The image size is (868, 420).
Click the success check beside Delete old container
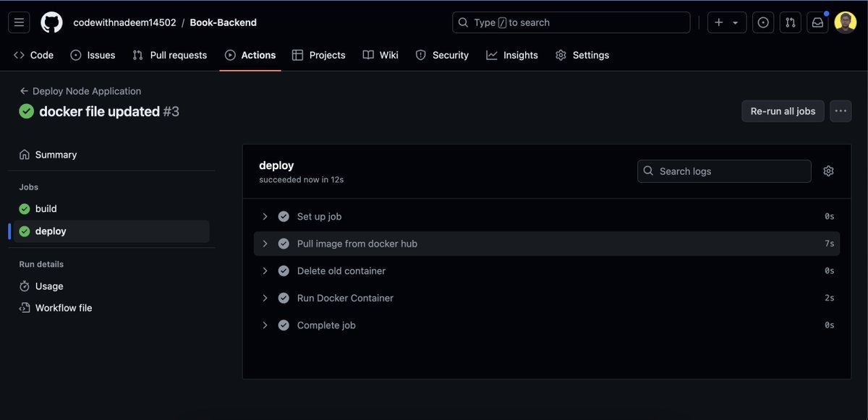pos(284,271)
